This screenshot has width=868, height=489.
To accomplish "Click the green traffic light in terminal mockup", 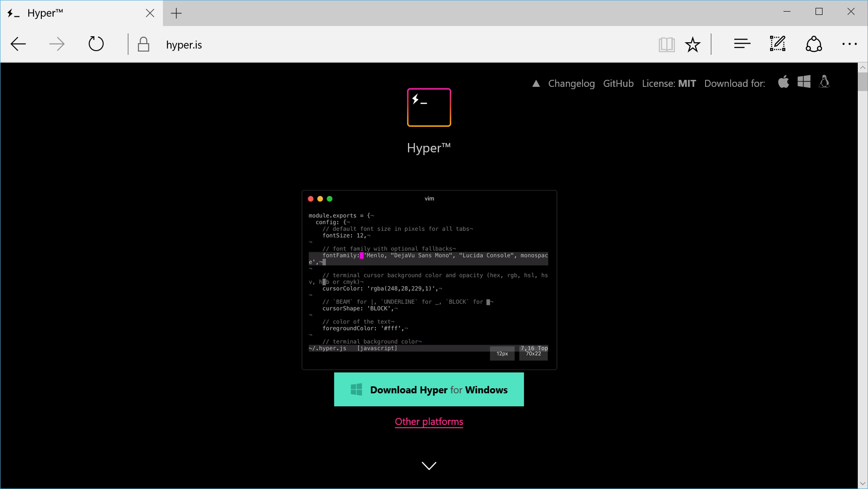I will coord(330,198).
